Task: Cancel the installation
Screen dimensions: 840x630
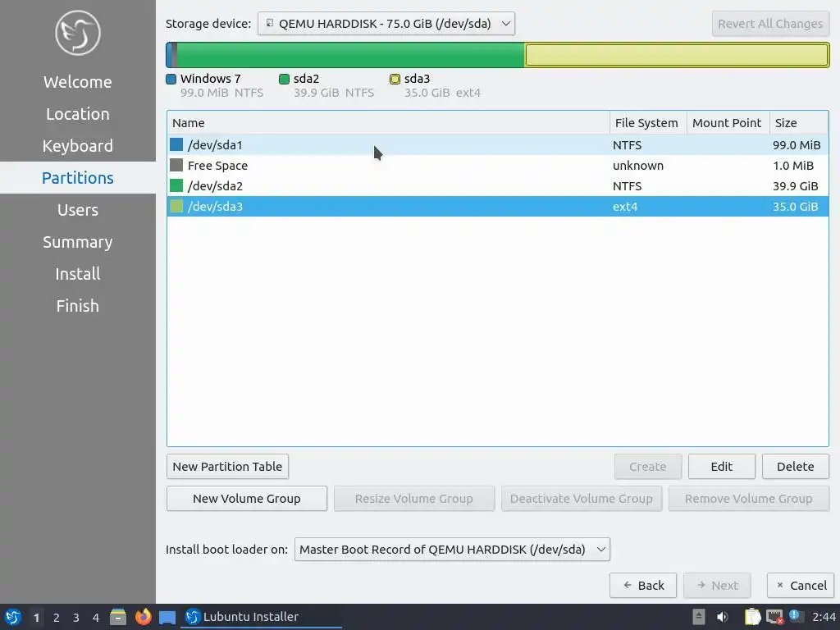Action: [x=801, y=586]
